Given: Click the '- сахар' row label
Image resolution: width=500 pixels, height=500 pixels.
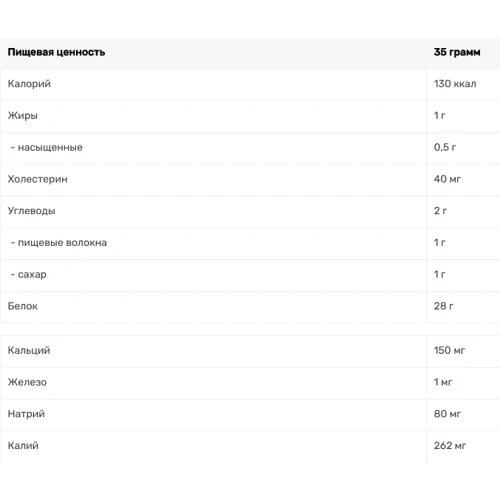Looking at the screenshot, I should (x=28, y=274).
